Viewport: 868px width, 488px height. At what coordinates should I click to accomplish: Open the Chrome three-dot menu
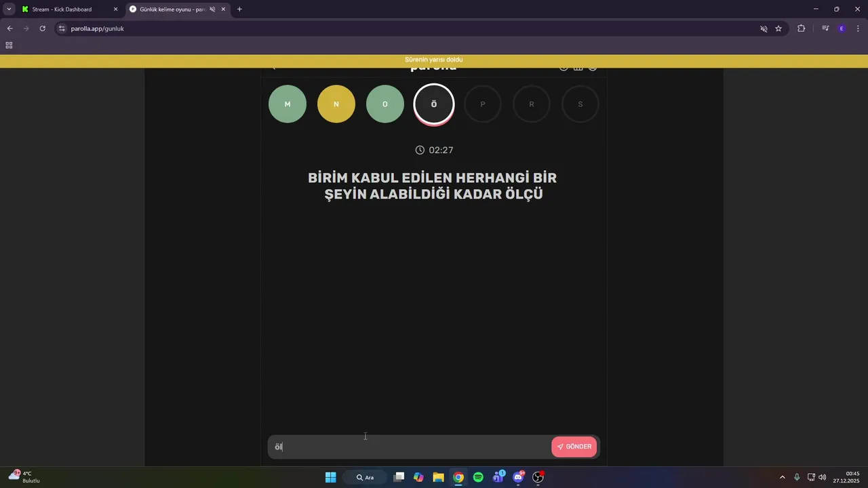(x=858, y=28)
